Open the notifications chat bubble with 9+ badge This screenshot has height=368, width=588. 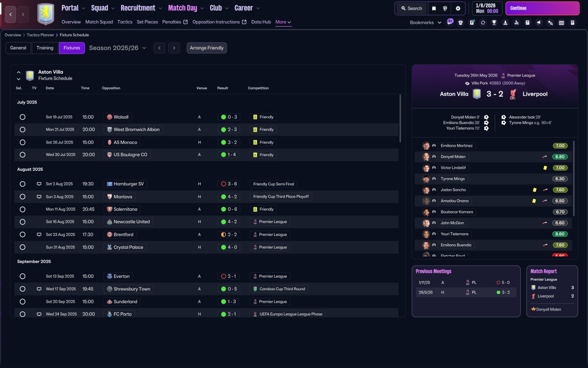pos(450,22)
